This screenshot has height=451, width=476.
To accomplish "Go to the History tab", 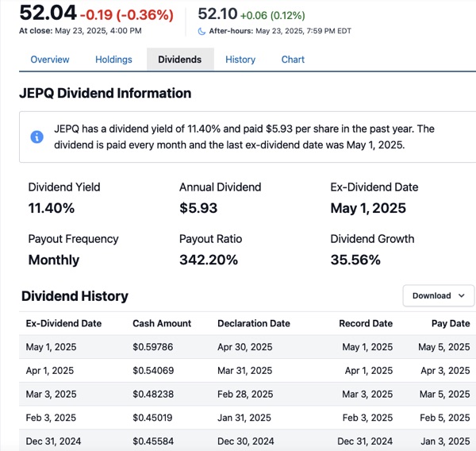I will click(x=240, y=60).
